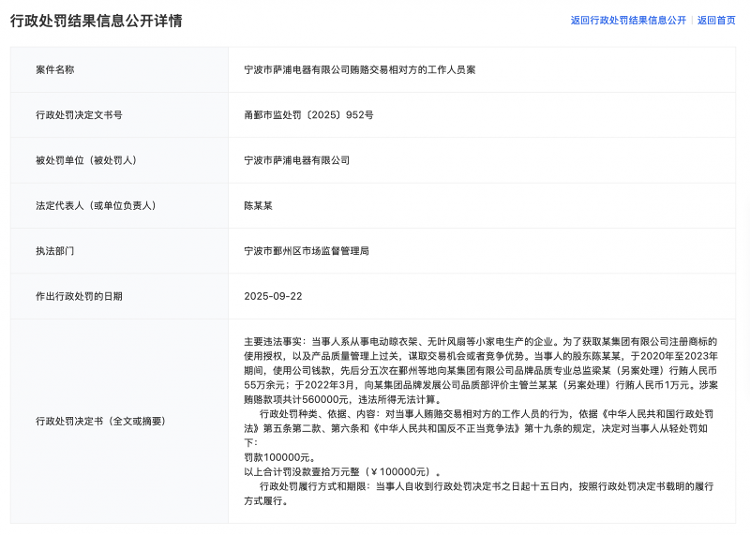
Task: Click the 执法部门 row label
Action: click(x=55, y=251)
